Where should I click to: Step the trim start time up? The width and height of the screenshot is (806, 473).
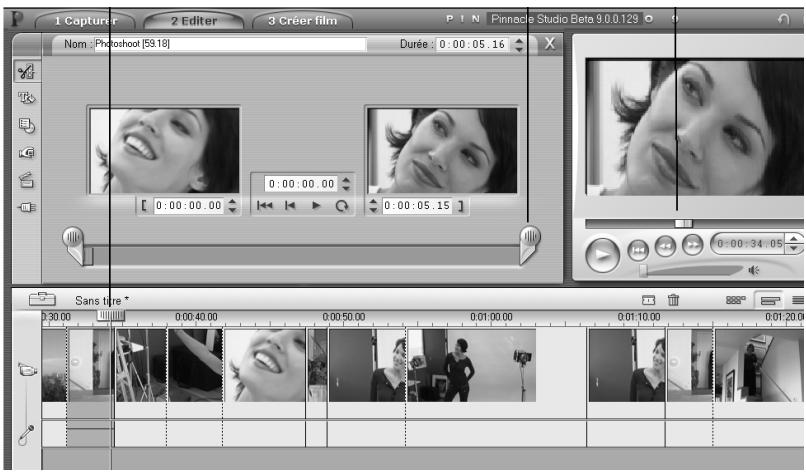pos(232,202)
